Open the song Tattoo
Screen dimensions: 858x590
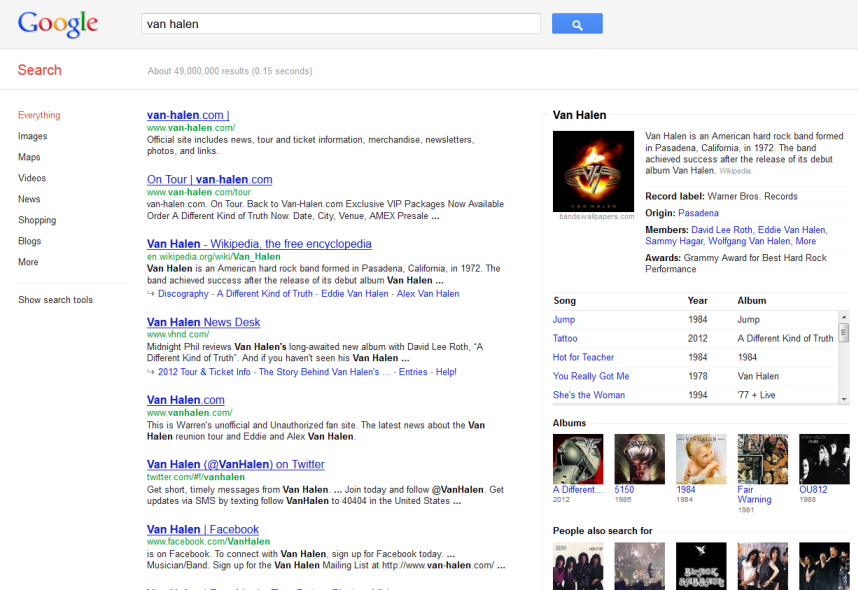(565, 338)
